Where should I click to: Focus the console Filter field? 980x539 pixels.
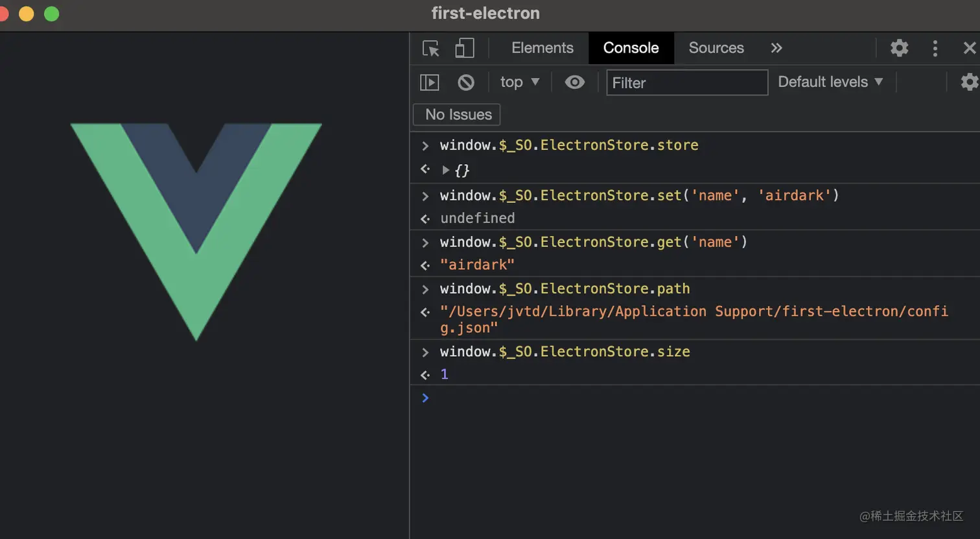point(687,82)
